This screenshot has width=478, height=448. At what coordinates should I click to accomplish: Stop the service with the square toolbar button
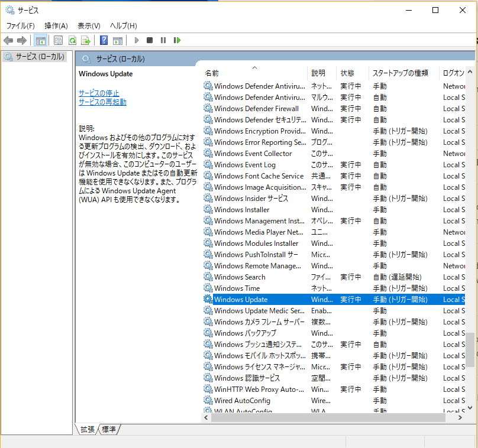pyautogui.click(x=150, y=40)
